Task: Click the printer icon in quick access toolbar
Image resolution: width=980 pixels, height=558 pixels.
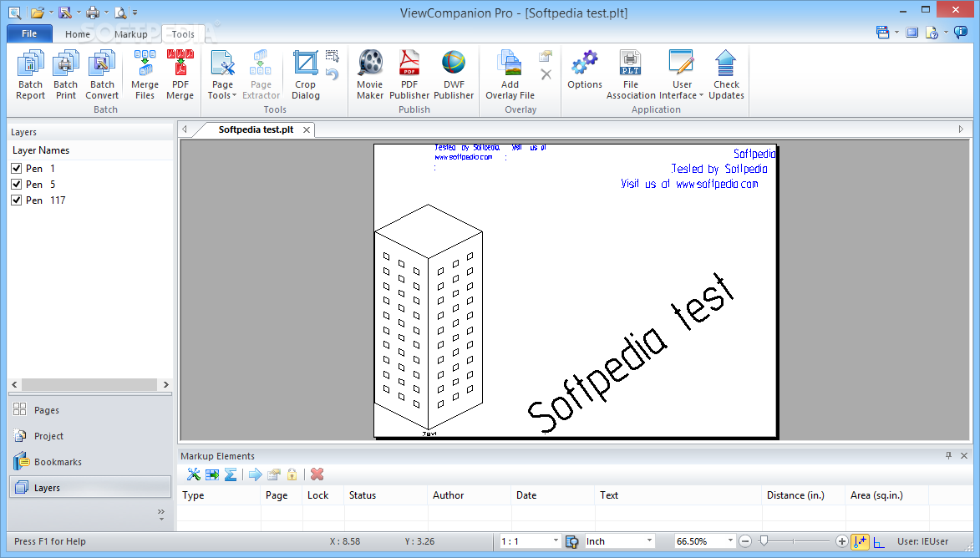Action: click(x=93, y=12)
